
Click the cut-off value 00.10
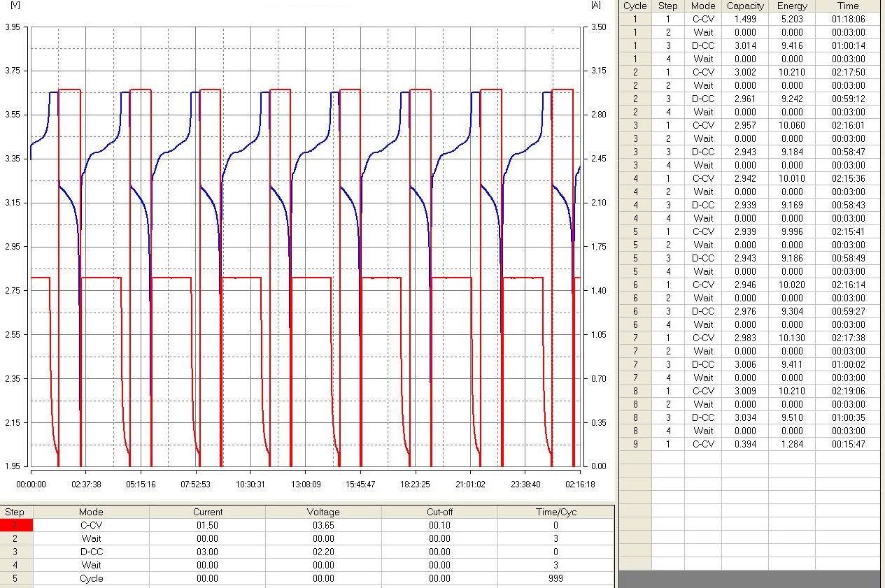click(440, 525)
